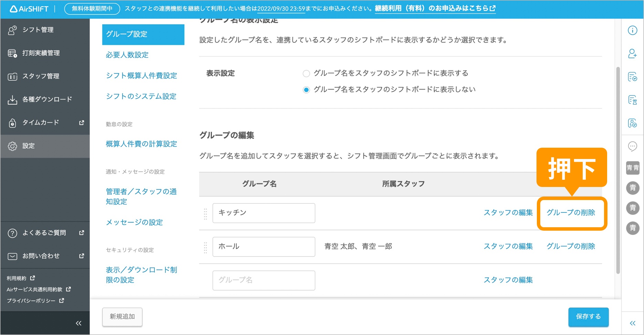Open the chat bubble icon in the right panel
This screenshot has width=644, height=335.
(x=633, y=146)
